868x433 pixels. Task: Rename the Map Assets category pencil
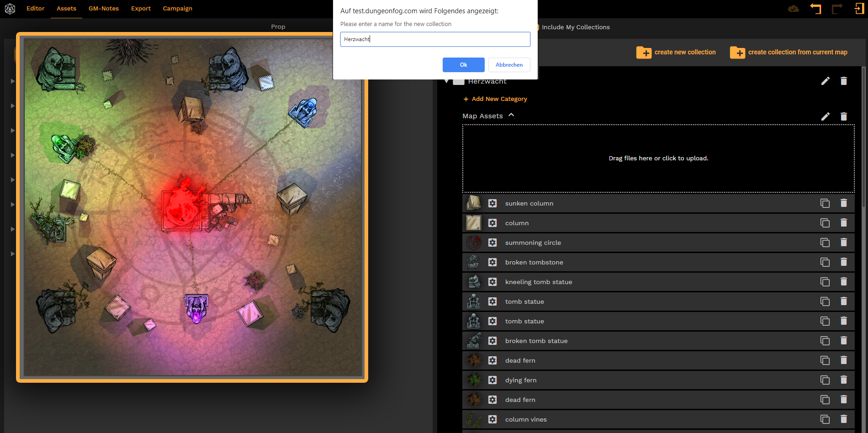826,116
